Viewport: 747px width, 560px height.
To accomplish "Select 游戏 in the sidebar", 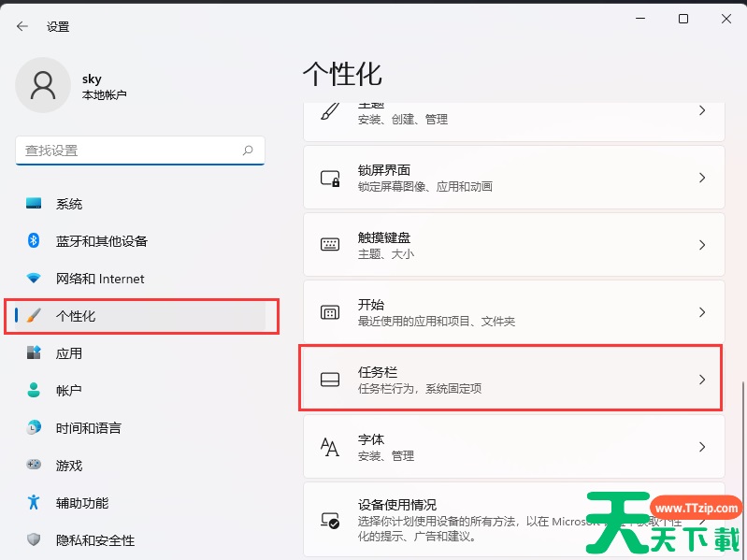I will click(140, 465).
